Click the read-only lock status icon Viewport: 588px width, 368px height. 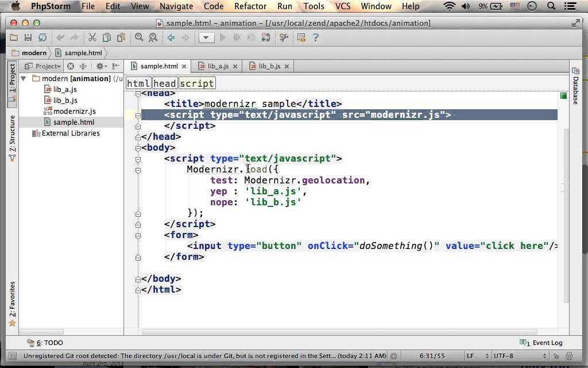click(556, 355)
